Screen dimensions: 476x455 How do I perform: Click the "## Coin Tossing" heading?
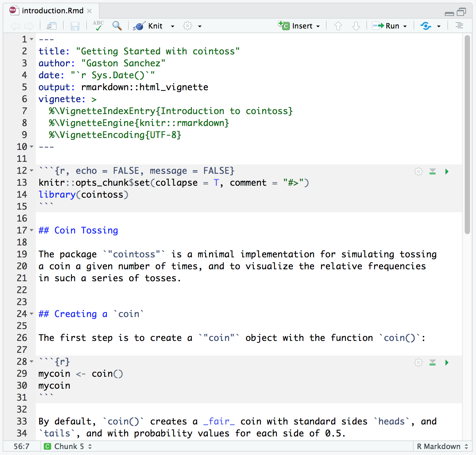78,230
